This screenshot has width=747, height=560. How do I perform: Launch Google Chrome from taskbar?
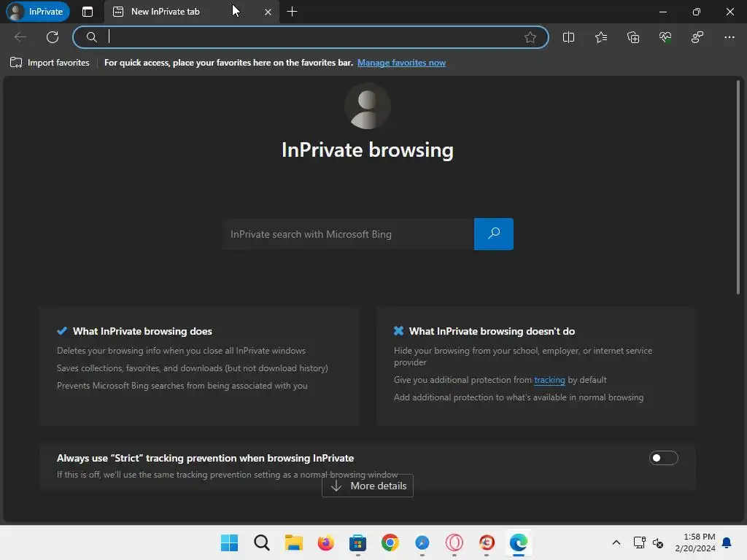tap(390, 542)
